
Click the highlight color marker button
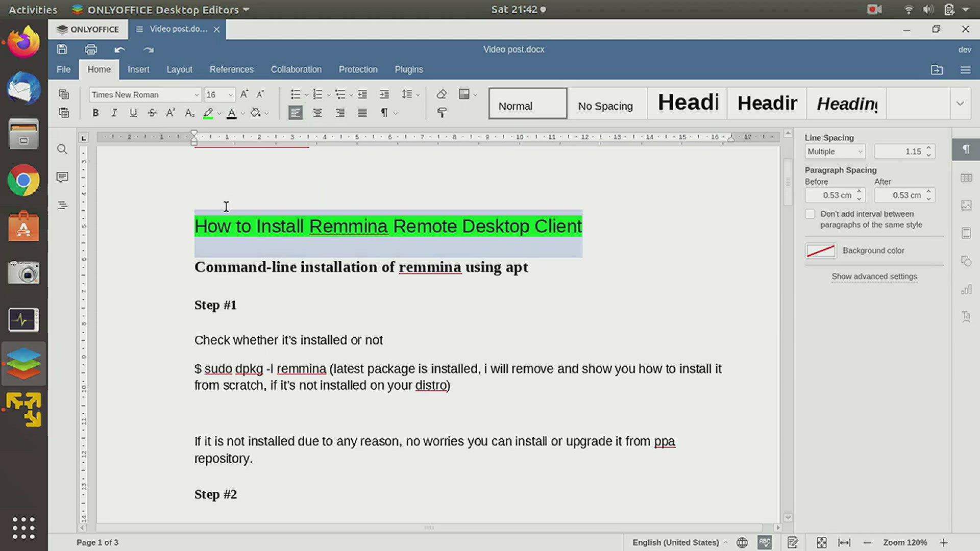coord(208,113)
